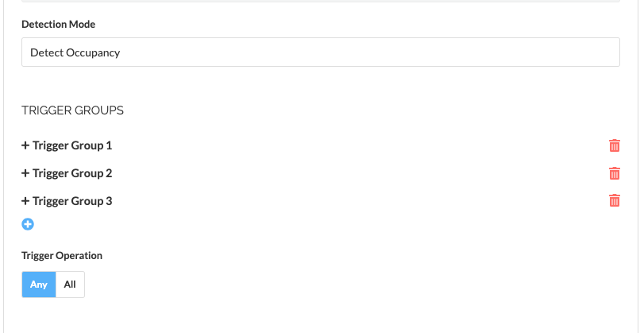Expand Trigger Group 2 by its label
The height and width of the screenshot is (333, 644).
72,173
